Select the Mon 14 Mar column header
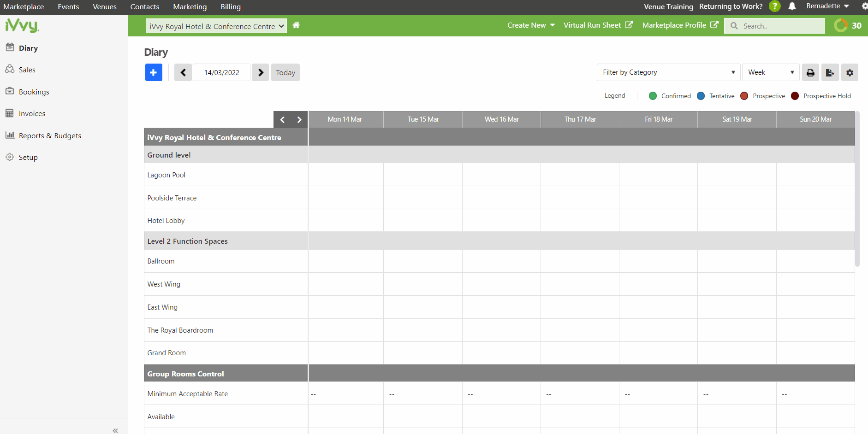868x434 pixels. pyautogui.click(x=346, y=119)
